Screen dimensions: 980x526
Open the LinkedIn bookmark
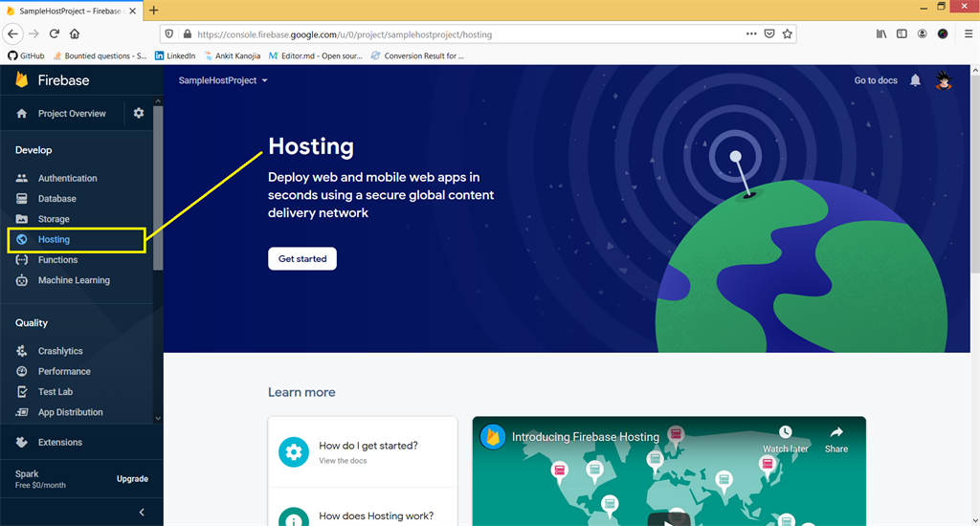click(175, 55)
